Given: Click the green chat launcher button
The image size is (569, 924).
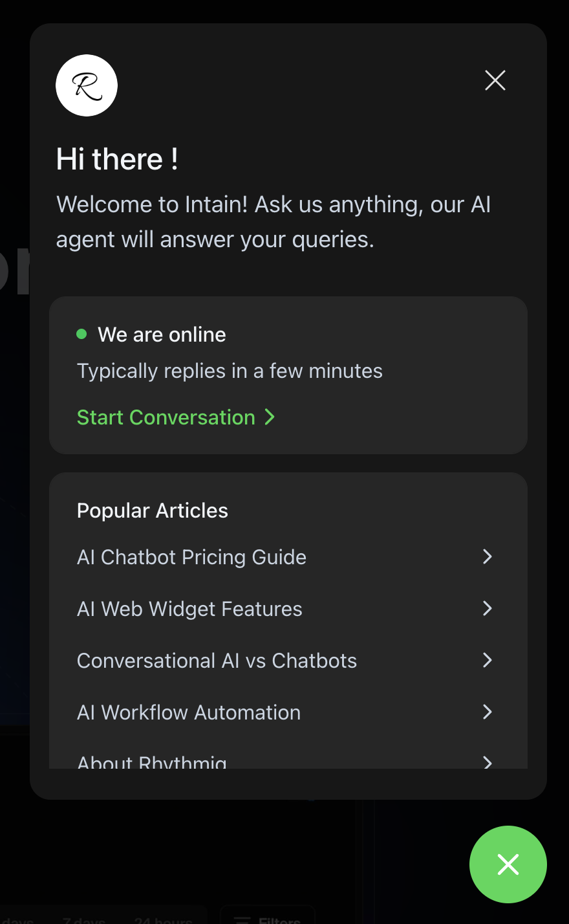Looking at the screenshot, I should [x=508, y=864].
